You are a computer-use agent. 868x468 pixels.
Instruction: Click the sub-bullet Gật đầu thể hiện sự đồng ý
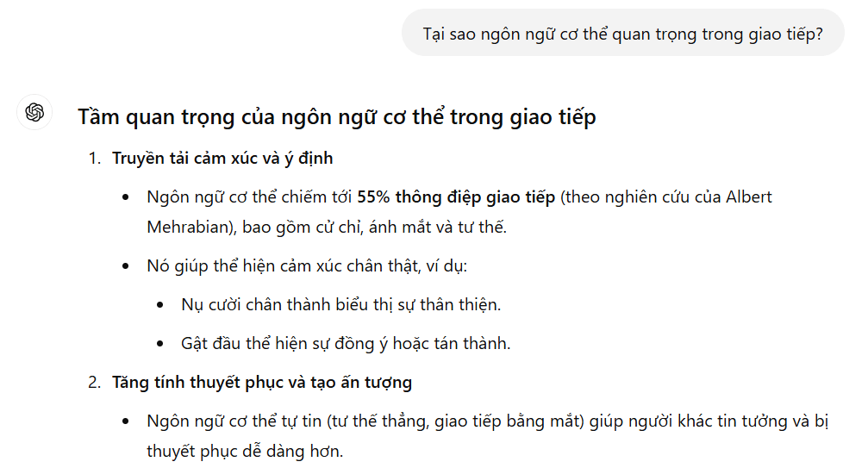tap(346, 344)
